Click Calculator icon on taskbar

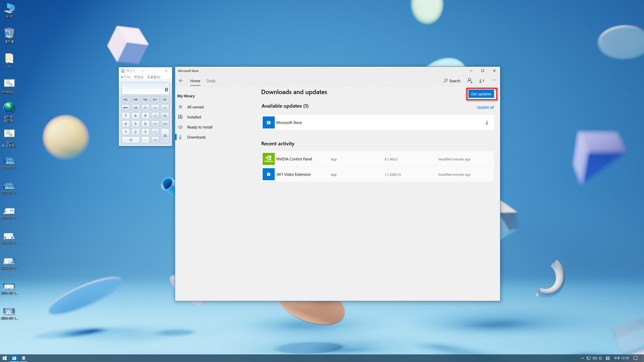click(x=24, y=358)
